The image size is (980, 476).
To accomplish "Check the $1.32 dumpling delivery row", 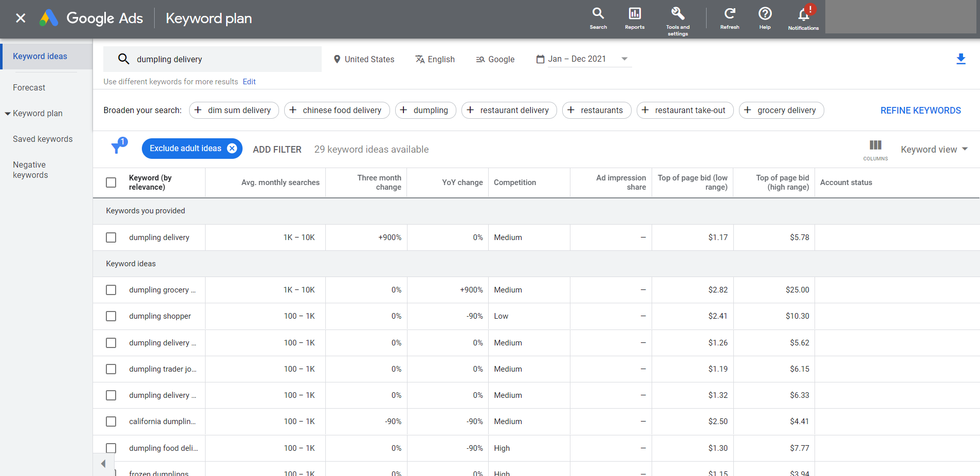I will 111,395.
